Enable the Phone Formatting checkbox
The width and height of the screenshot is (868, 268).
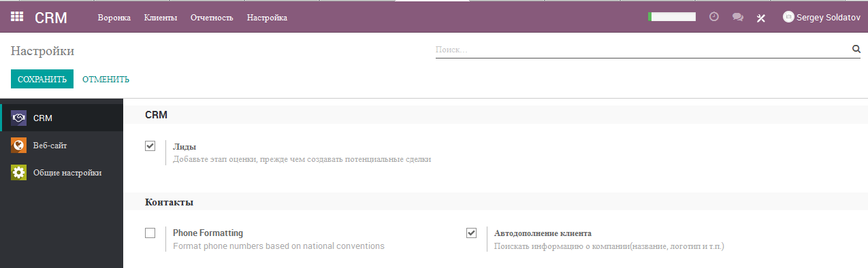(150, 233)
